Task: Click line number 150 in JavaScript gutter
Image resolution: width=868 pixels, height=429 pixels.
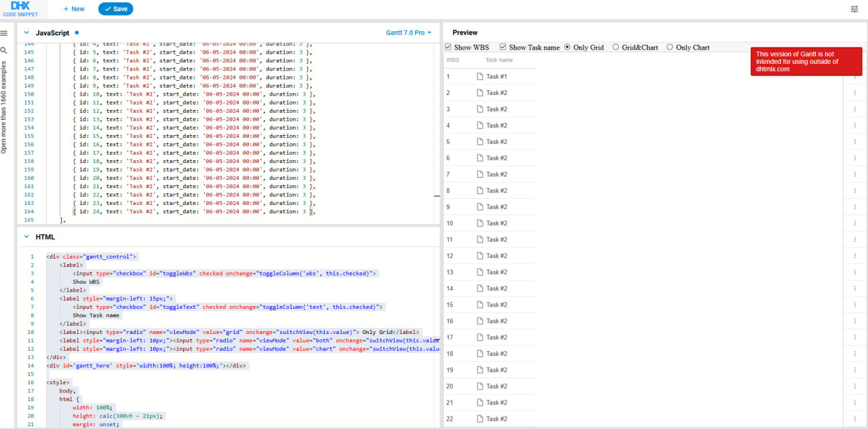Action: (28, 94)
